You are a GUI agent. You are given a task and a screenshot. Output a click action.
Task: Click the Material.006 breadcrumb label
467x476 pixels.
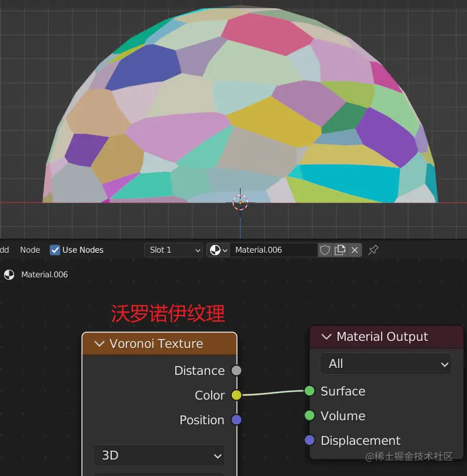click(x=44, y=275)
